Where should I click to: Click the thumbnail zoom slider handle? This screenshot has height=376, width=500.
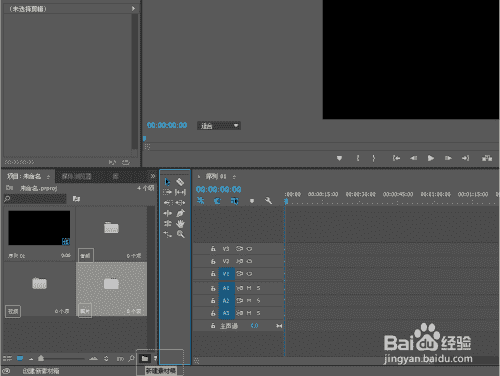[41, 358]
